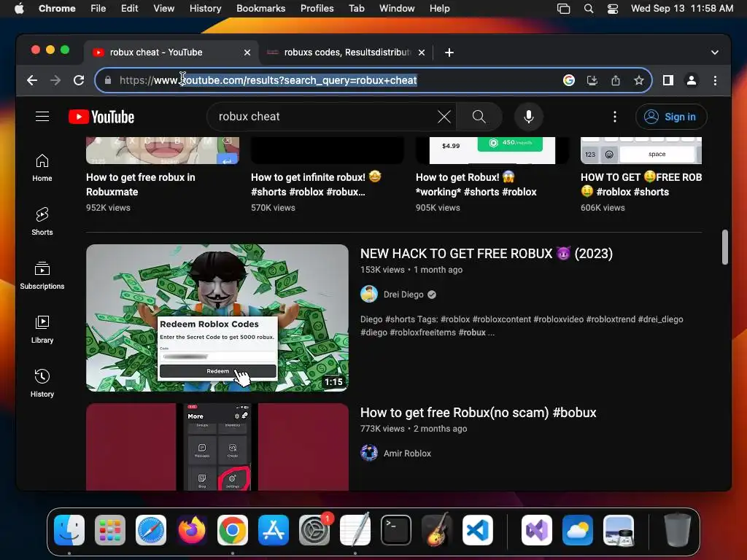
Task: Click '153K views' text
Action: [x=382, y=270]
